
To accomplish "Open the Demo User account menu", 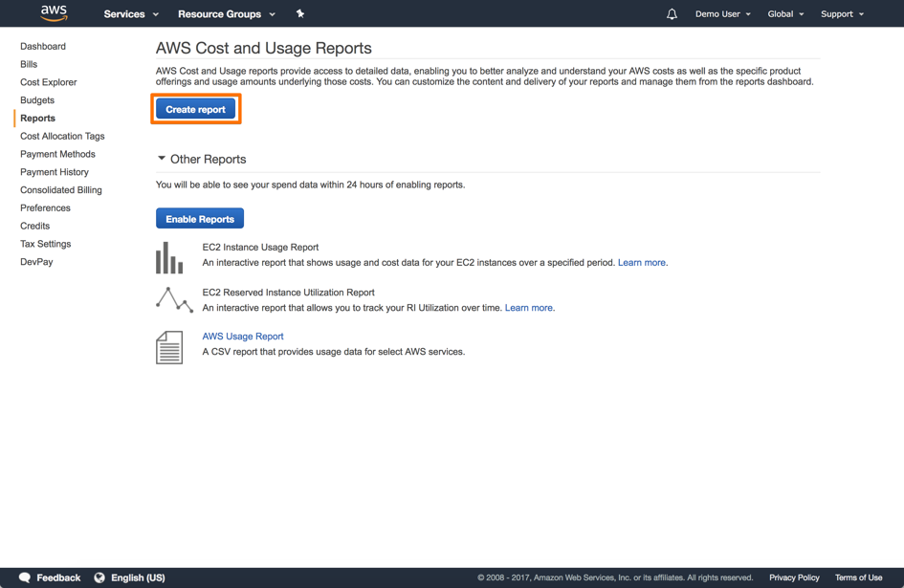I will [x=722, y=14].
